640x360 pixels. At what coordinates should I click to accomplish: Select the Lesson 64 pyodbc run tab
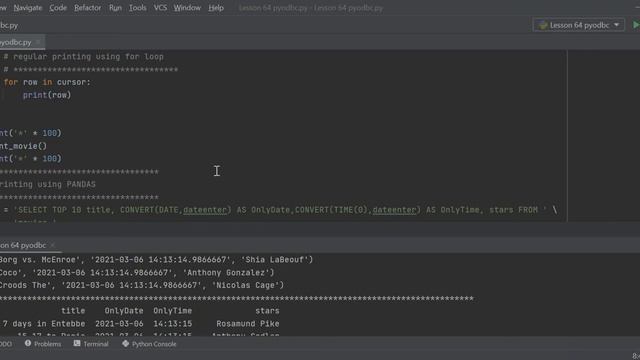[x=23, y=245]
